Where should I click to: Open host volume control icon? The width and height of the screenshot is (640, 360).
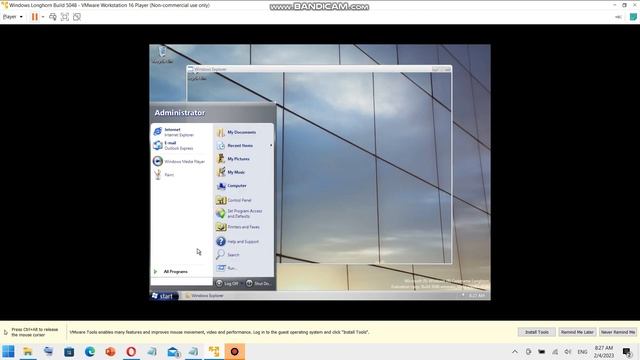click(568, 351)
